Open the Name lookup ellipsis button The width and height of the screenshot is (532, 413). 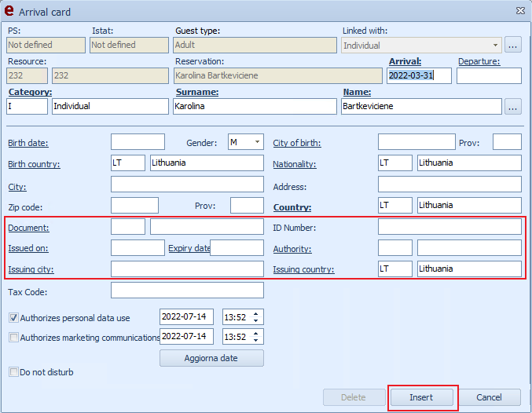[512, 107]
